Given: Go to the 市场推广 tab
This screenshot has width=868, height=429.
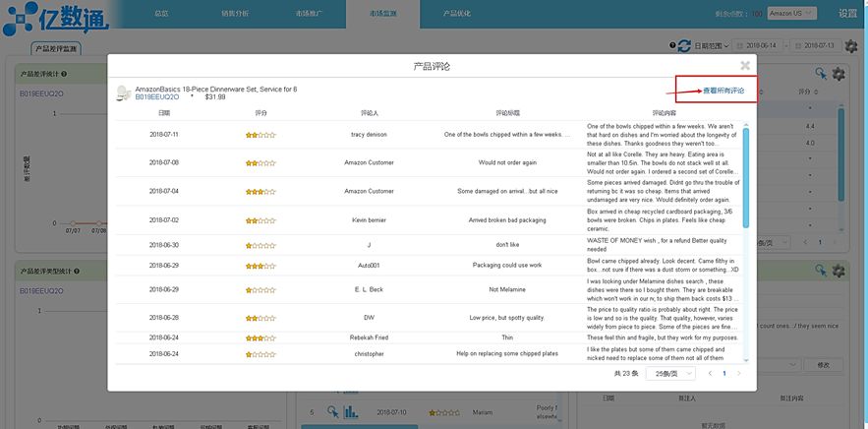Looking at the screenshot, I should coord(309,14).
